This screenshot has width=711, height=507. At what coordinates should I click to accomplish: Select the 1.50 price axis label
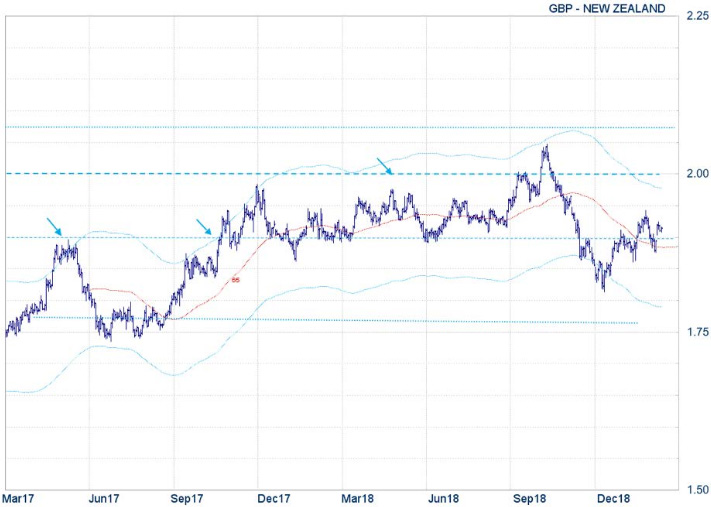click(x=696, y=490)
